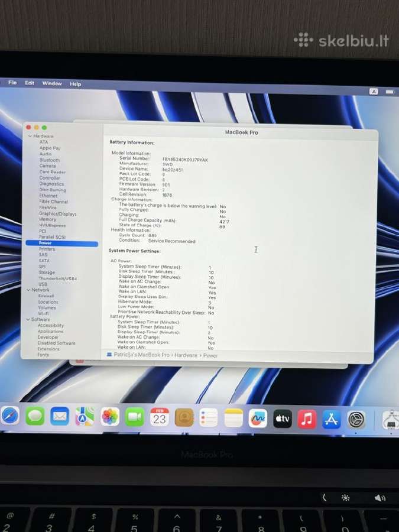
Task: Select NVMExpress in the sidebar
Action: (52, 225)
